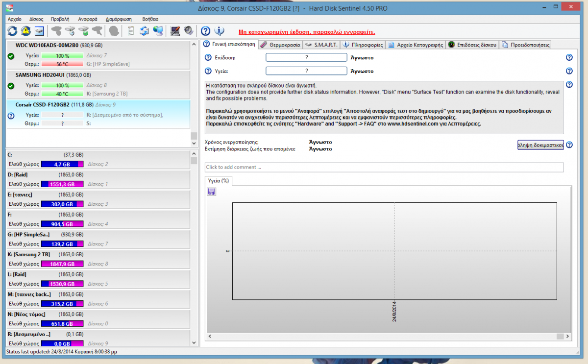Click the help icon right of the Επίδοση row
The width and height of the screenshot is (588, 364).
click(x=569, y=57)
